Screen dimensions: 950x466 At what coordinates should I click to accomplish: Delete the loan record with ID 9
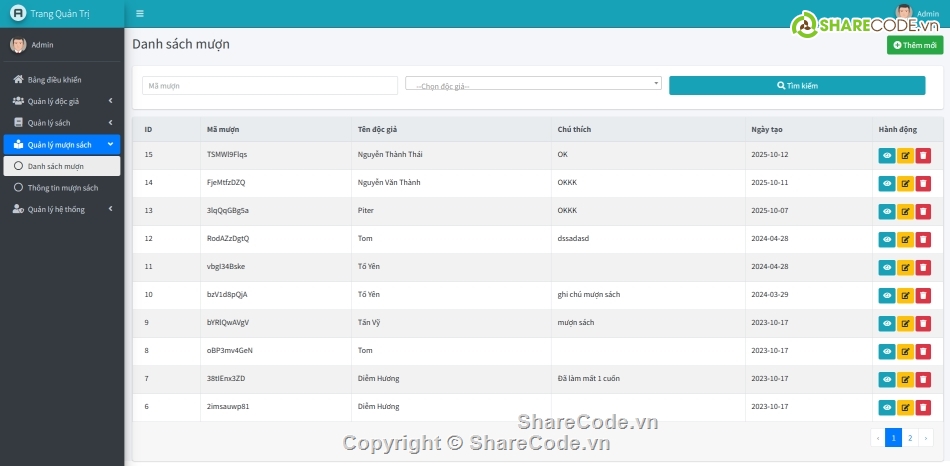point(923,323)
